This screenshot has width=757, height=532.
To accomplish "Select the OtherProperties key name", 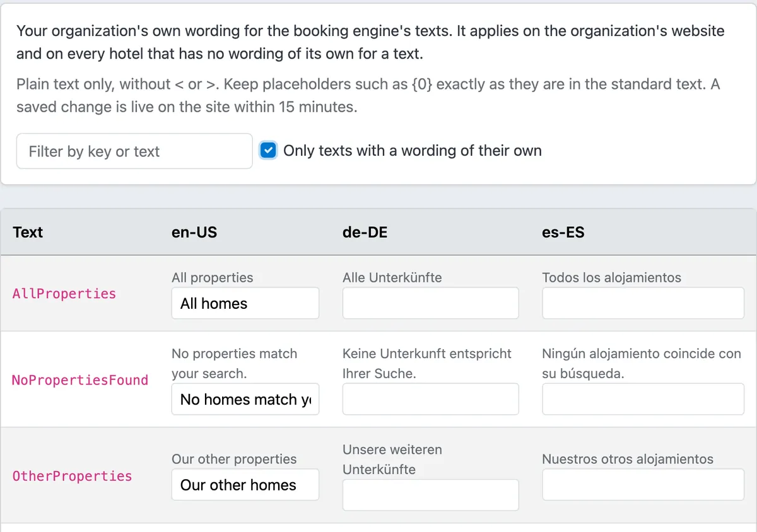I will tap(72, 476).
